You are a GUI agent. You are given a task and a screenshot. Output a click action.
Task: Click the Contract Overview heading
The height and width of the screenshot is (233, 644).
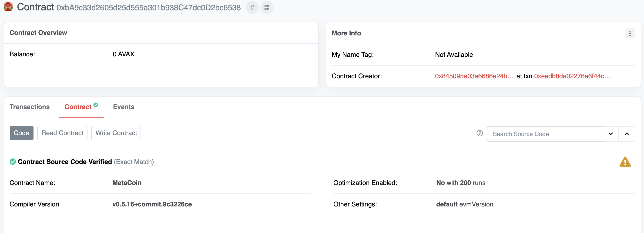coord(38,33)
